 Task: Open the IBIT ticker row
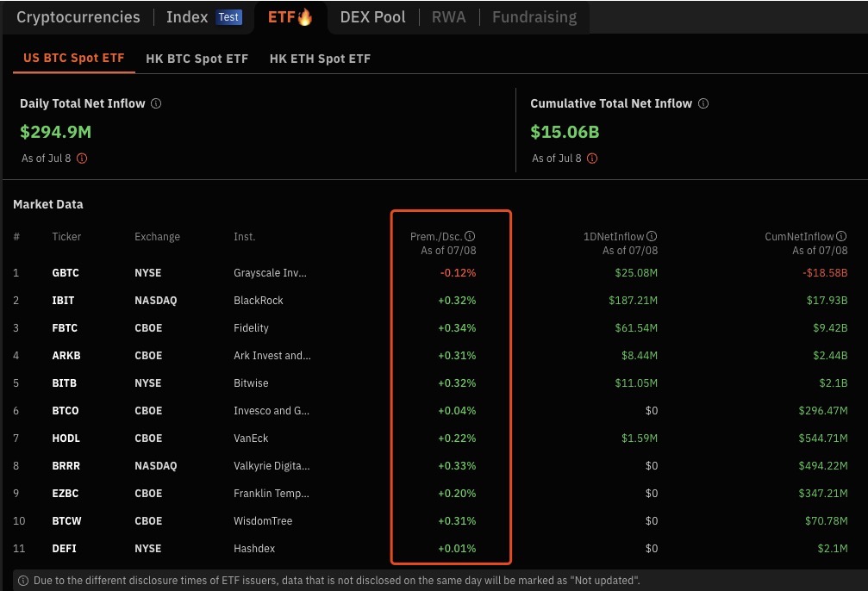63,301
